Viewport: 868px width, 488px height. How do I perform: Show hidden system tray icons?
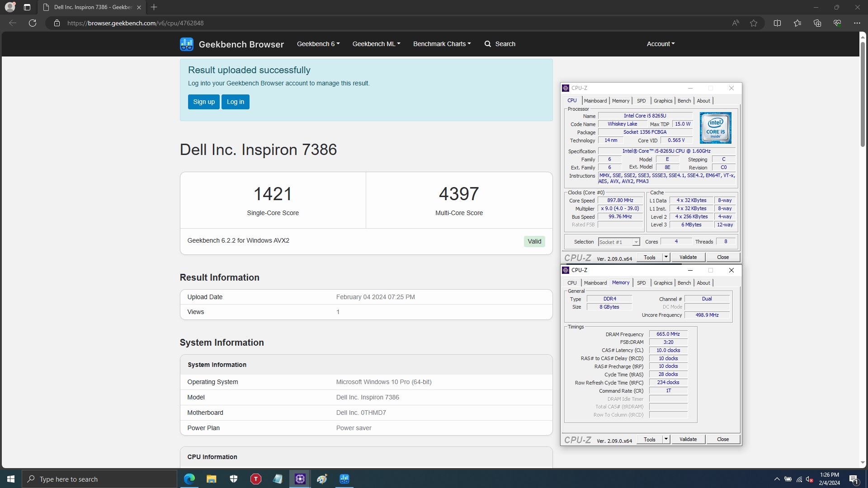(777, 479)
